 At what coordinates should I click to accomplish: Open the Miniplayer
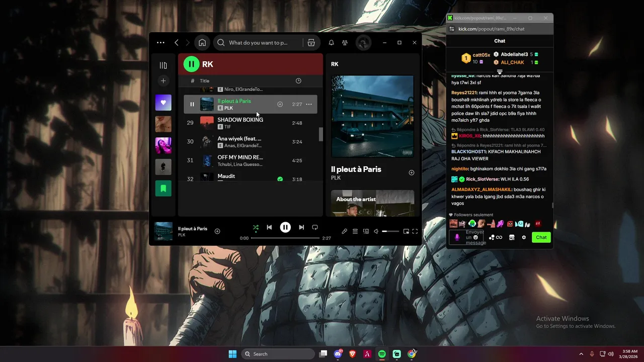(x=406, y=231)
